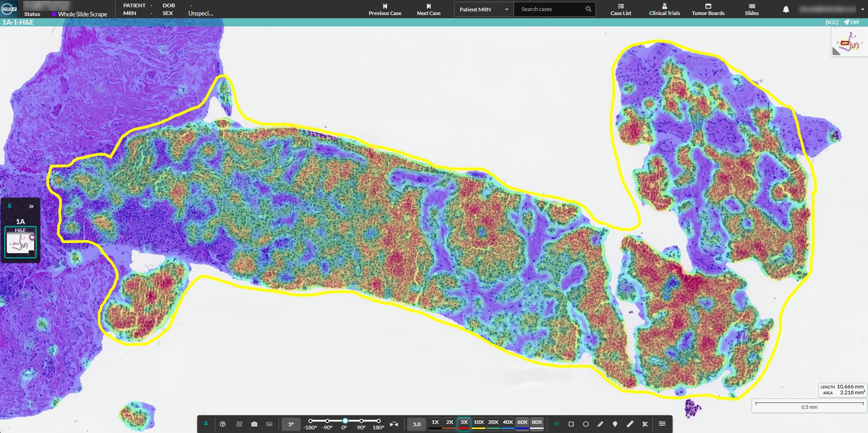Expand the user account dropdown arrow
This screenshot has width=868, height=433.
click(x=863, y=9)
